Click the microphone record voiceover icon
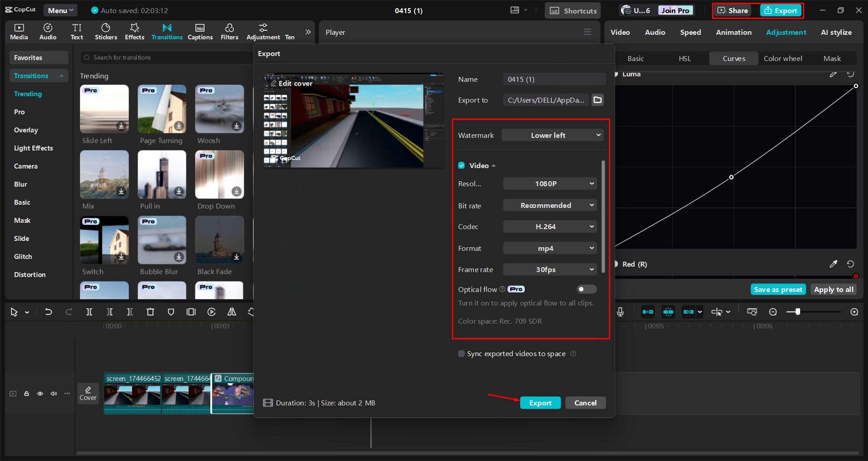Viewport: 868px width, 461px height. [x=620, y=312]
